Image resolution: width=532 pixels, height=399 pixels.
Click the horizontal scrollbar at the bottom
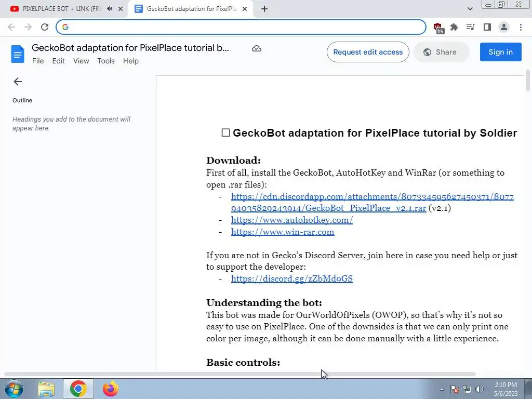click(x=240, y=374)
